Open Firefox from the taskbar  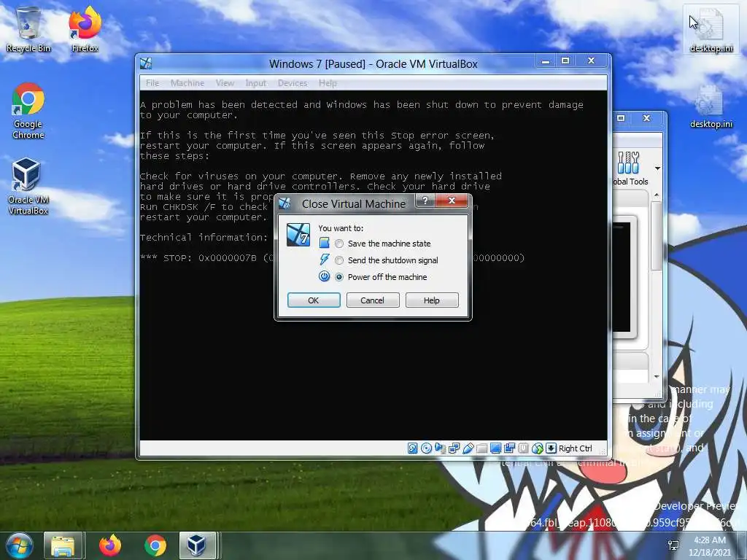point(110,545)
